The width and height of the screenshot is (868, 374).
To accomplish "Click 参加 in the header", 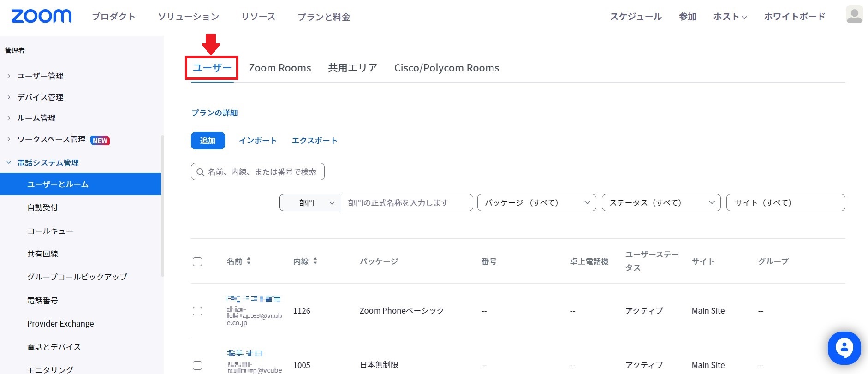I will point(688,17).
